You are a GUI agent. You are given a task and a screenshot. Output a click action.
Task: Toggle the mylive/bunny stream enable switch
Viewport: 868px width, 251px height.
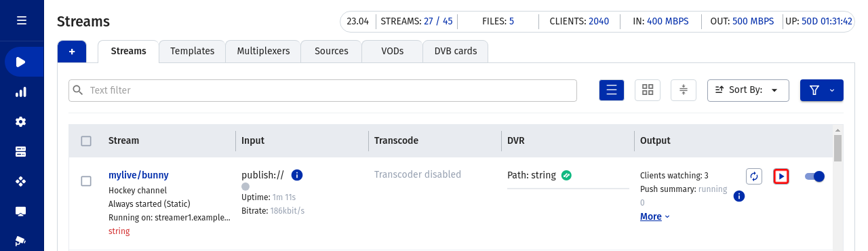(814, 176)
